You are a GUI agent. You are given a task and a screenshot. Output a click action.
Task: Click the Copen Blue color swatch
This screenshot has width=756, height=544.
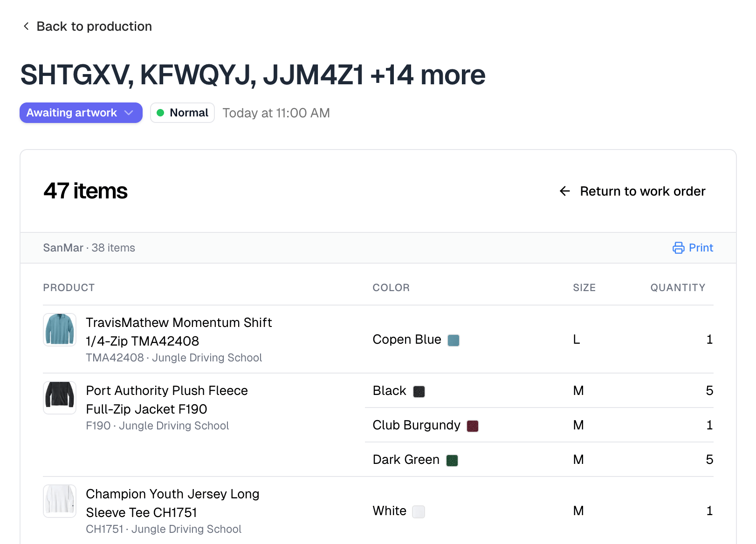(454, 340)
